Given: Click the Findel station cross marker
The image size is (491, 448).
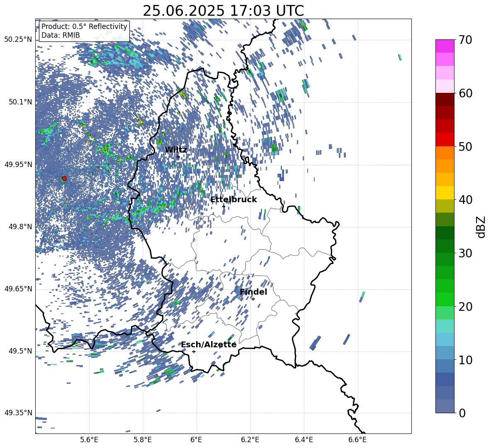Looking at the screenshot, I should (x=253, y=299).
